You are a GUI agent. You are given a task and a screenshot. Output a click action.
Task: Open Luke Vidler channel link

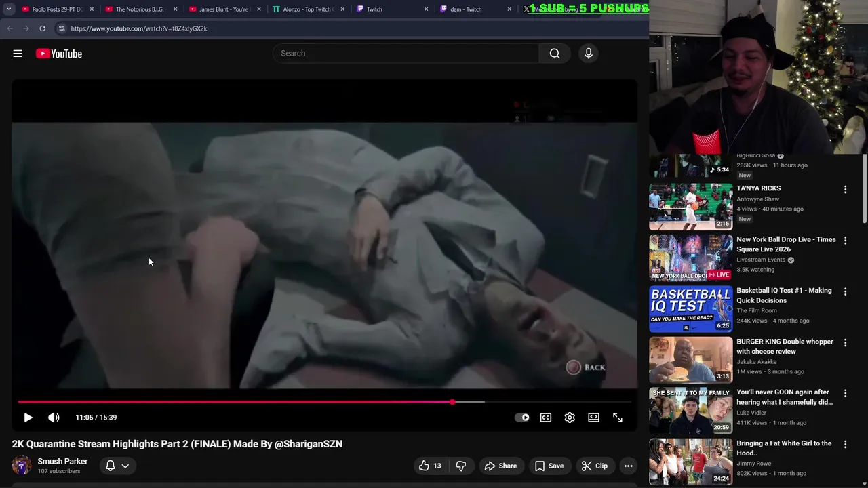[x=751, y=413]
